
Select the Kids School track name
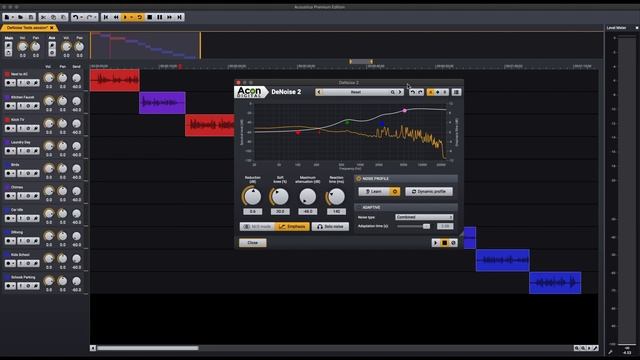click(x=20, y=255)
